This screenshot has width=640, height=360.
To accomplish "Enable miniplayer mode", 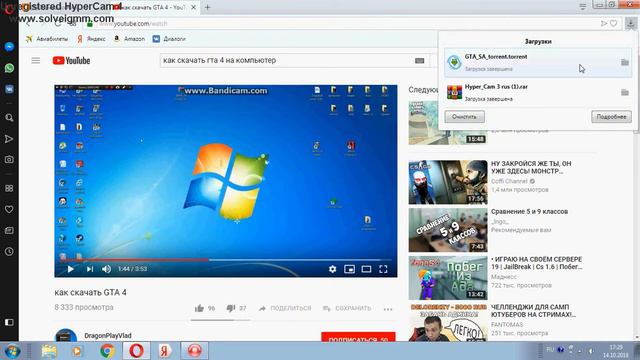I will pyautogui.click(x=349, y=269).
